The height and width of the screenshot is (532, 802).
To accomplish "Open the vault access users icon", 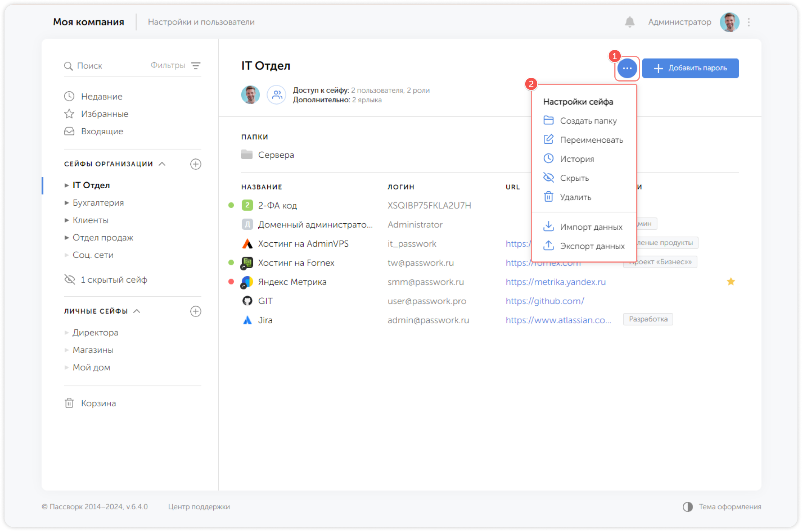I will click(277, 95).
